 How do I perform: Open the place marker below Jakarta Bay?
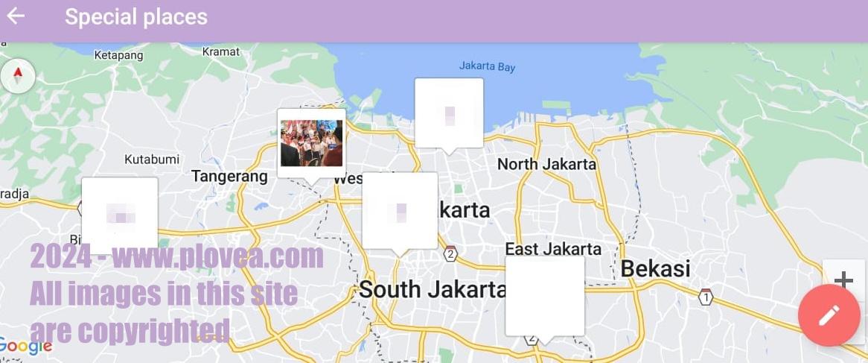[449, 113]
